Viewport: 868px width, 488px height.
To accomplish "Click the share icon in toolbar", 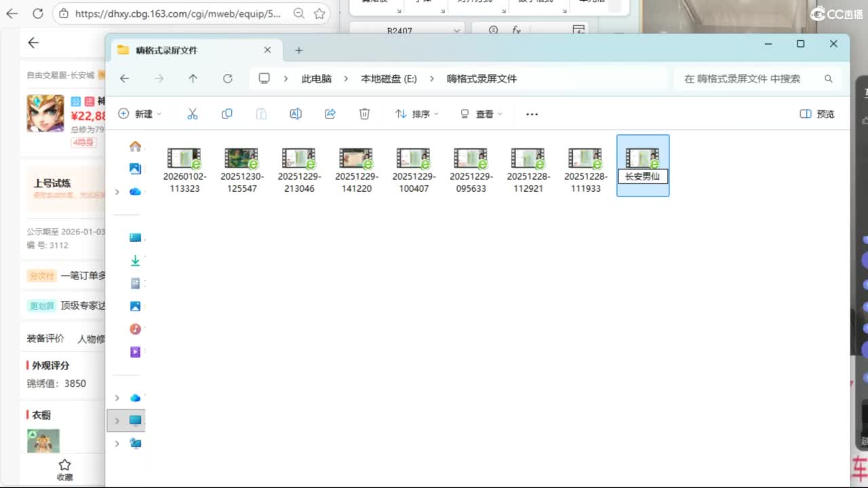I will pyautogui.click(x=330, y=114).
